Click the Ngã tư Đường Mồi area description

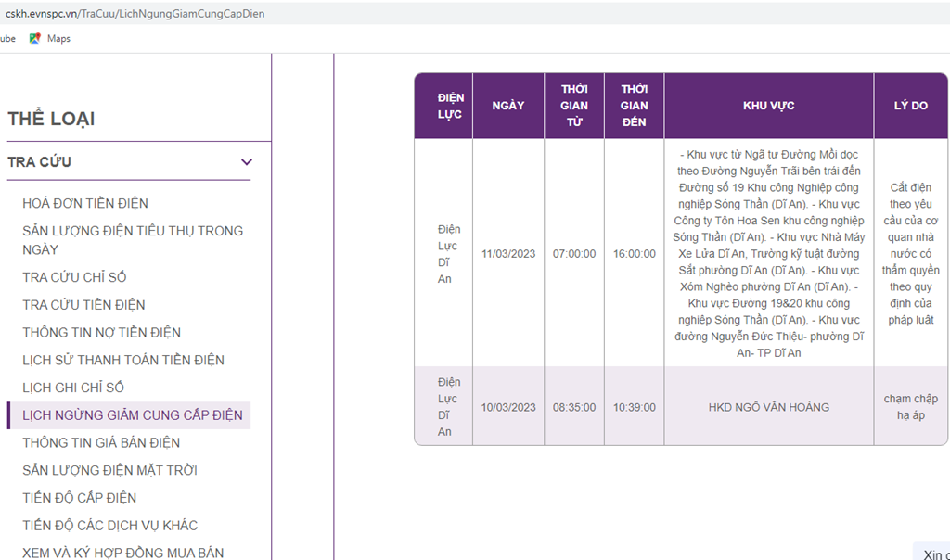769,254
